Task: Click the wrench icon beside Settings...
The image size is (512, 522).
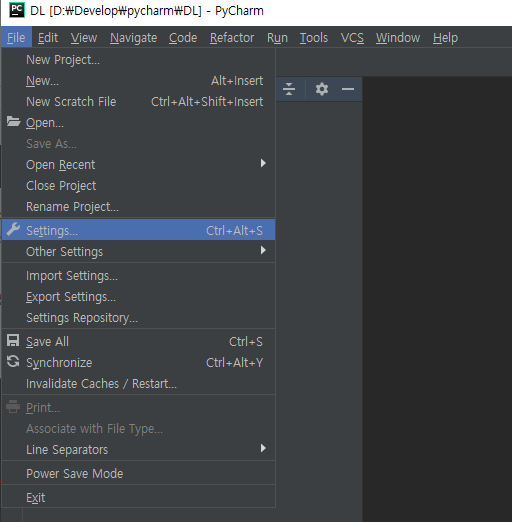Action: coord(13,230)
